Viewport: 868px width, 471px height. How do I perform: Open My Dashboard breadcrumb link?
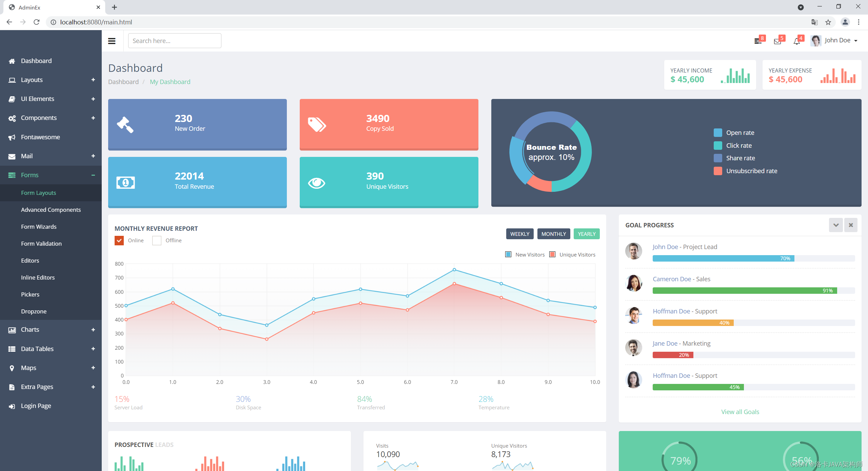tap(171, 82)
